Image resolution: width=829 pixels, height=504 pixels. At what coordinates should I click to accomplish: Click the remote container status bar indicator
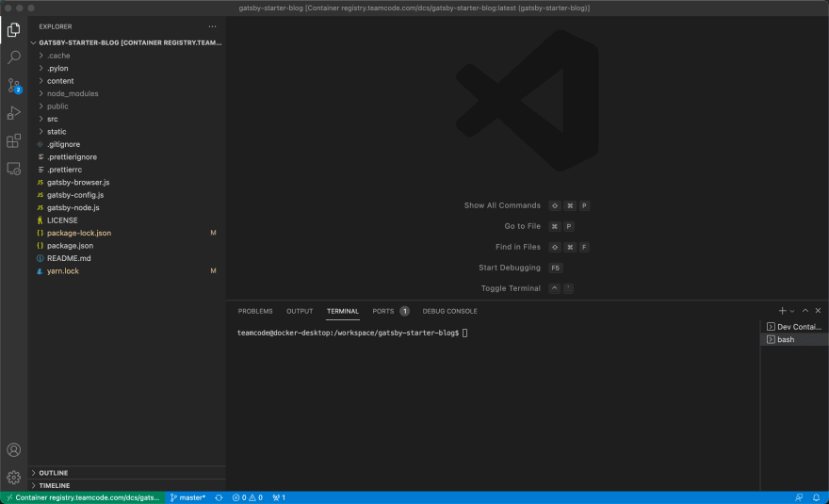pos(83,497)
